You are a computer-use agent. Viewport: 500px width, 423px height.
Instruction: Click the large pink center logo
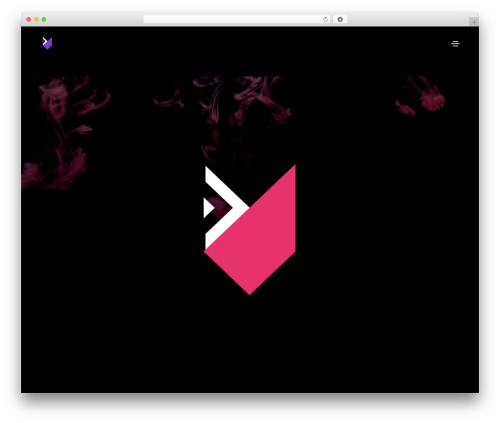point(249,230)
